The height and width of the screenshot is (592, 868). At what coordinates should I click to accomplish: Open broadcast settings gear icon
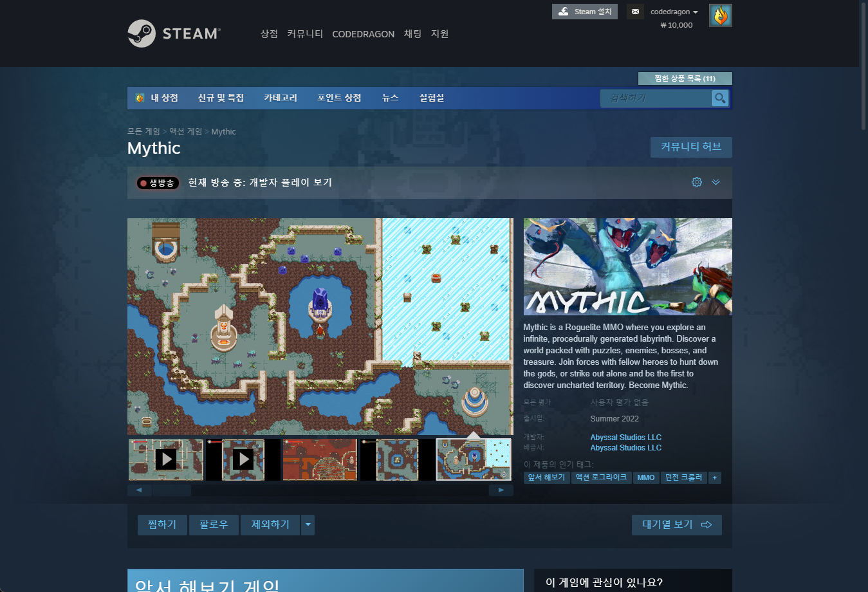pos(697,182)
